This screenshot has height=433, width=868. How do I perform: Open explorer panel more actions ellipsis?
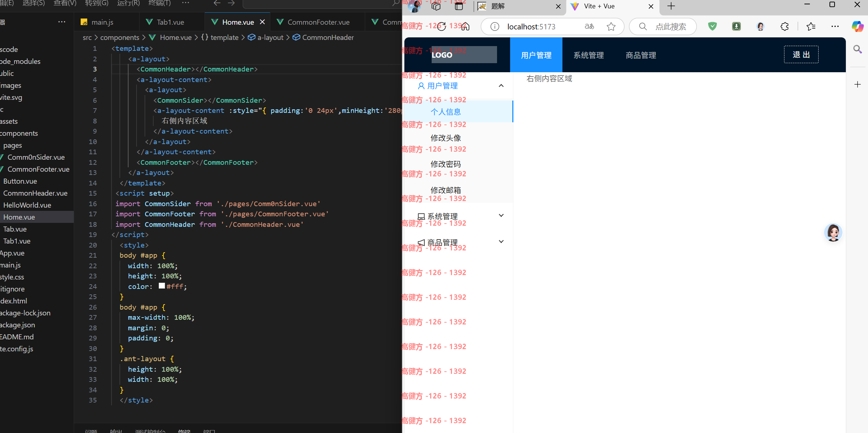pos(62,22)
